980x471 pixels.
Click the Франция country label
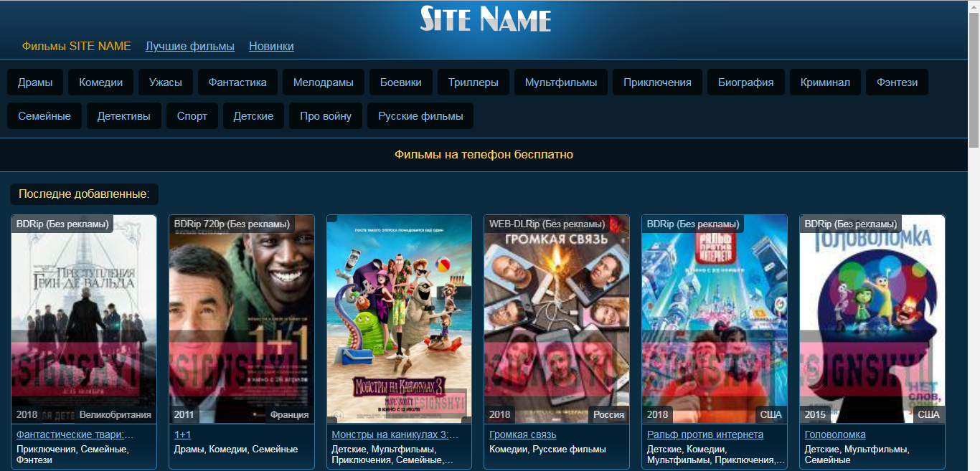coord(290,414)
